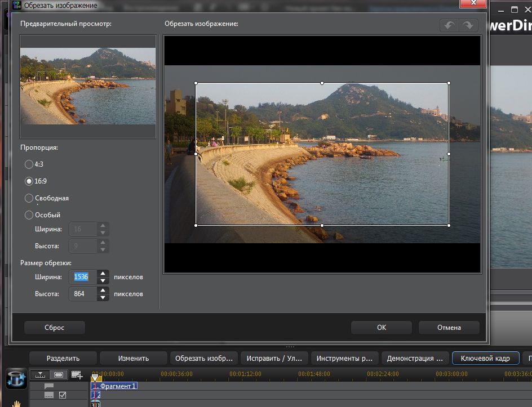Enable the subtitle track checkbox
The width and height of the screenshot is (532, 407).
coord(63,395)
